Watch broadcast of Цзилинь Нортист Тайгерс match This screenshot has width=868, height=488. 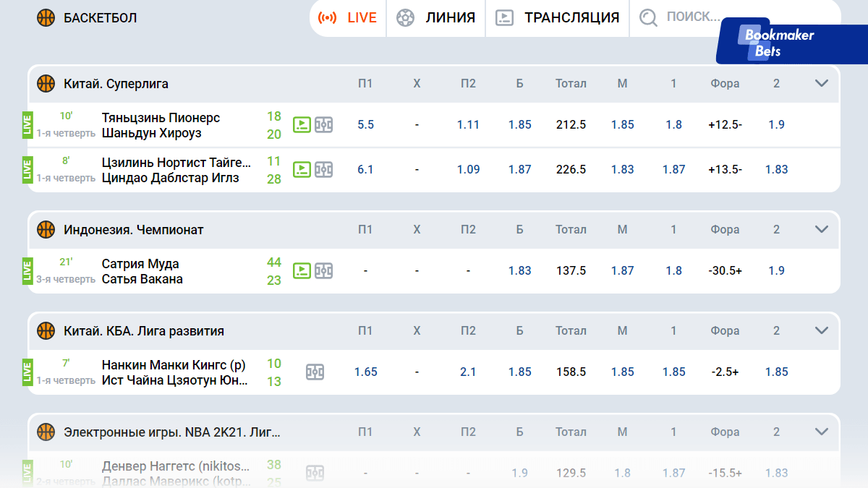(x=302, y=170)
